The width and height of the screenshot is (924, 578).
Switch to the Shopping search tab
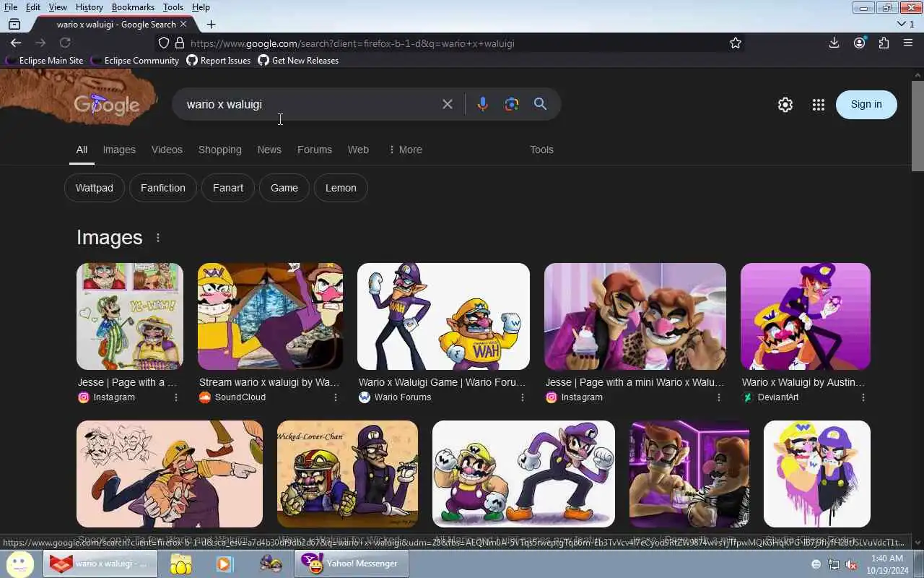pos(220,150)
